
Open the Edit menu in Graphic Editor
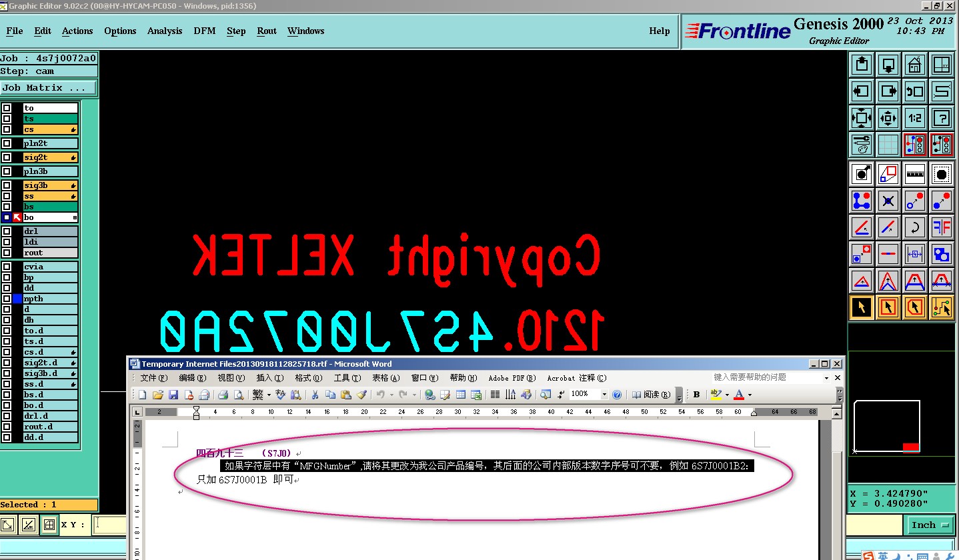43,31
